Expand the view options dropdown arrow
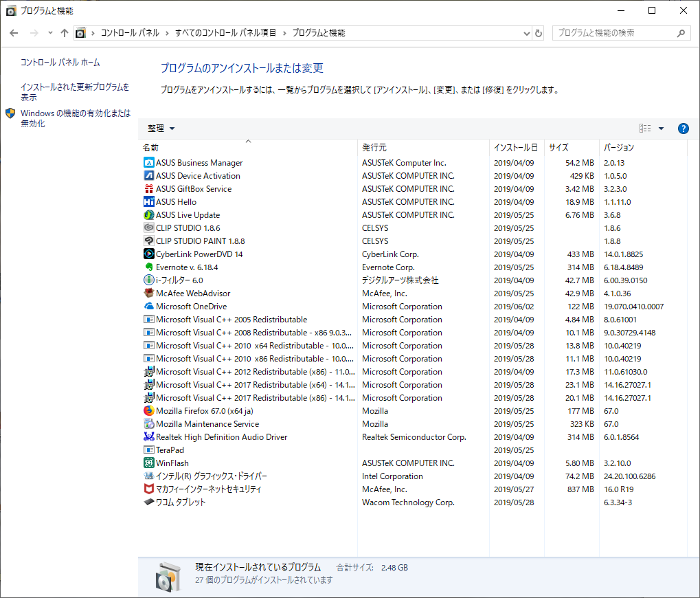Viewport: 700px width, 598px height. click(x=661, y=129)
